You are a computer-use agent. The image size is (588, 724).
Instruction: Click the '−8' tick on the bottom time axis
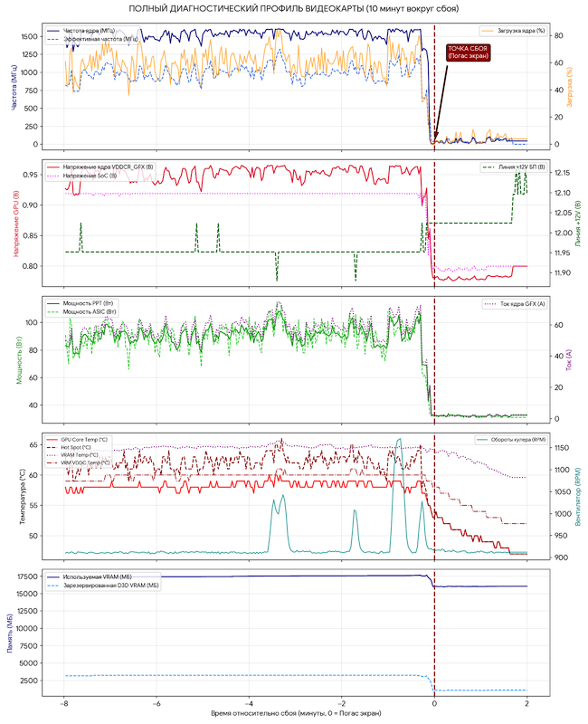pos(63,704)
